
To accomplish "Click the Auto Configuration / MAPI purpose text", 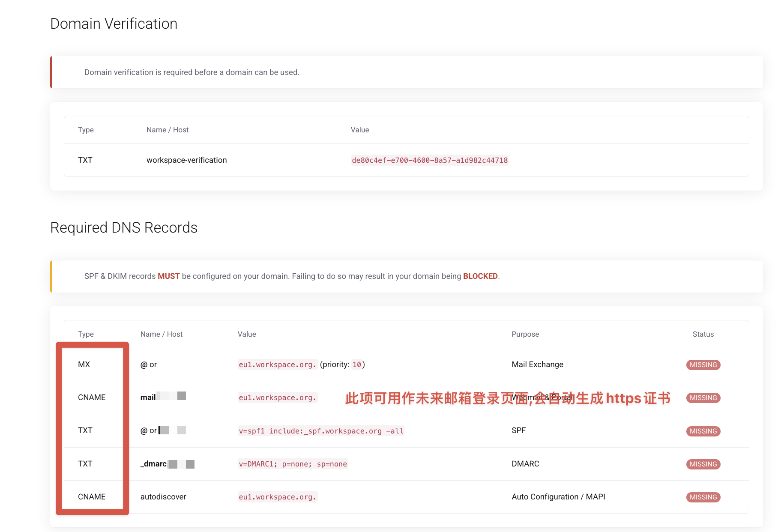I will pyautogui.click(x=558, y=497).
